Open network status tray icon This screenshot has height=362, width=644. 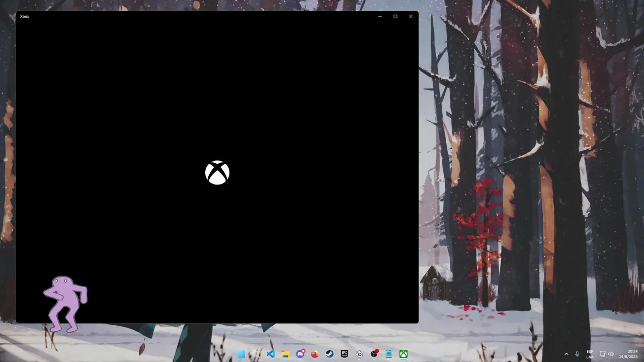pyautogui.click(x=603, y=354)
